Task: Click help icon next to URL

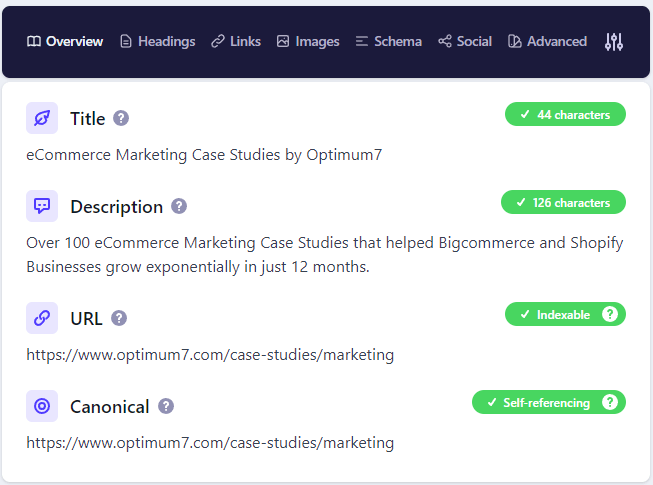Action: tap(119, 318)
